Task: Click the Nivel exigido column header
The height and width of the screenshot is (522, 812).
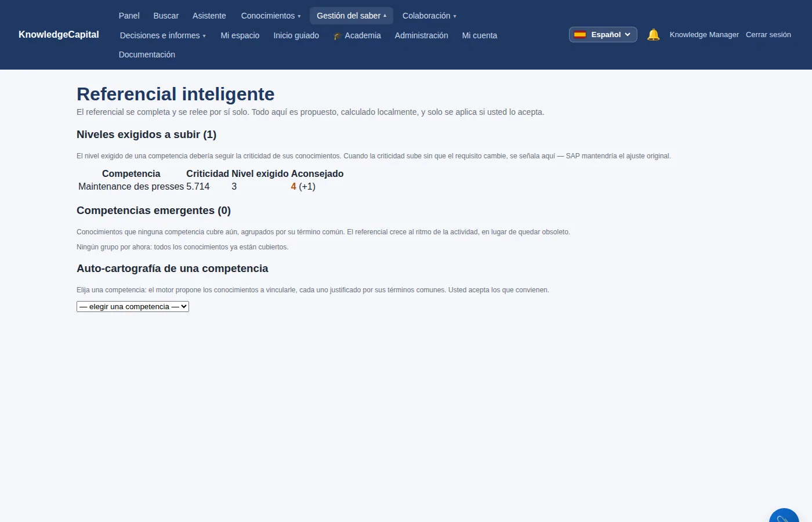Action: (260, 174)
